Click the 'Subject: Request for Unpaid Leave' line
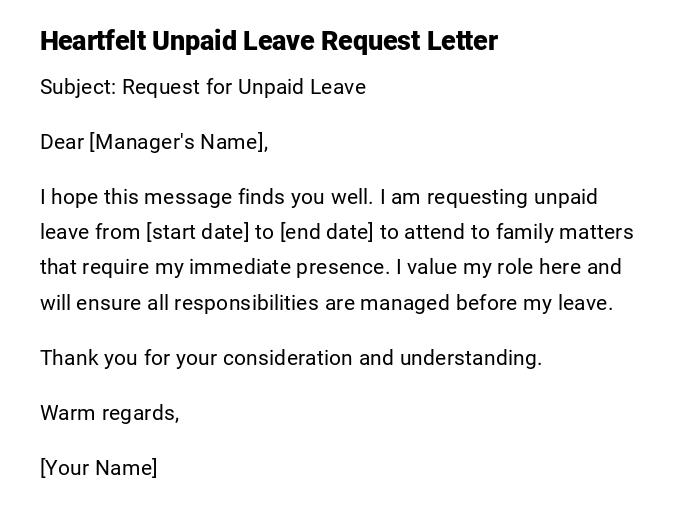700x530 pixels. [x=203, y=87]
